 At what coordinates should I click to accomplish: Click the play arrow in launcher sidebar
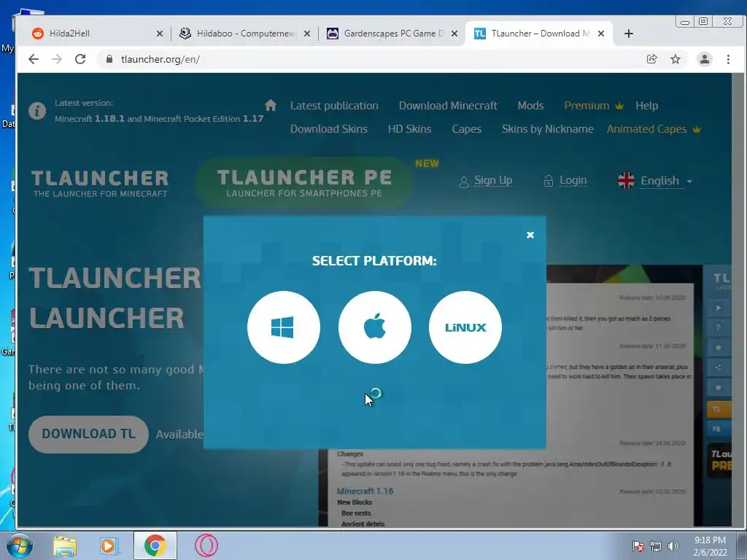(719, 308)
